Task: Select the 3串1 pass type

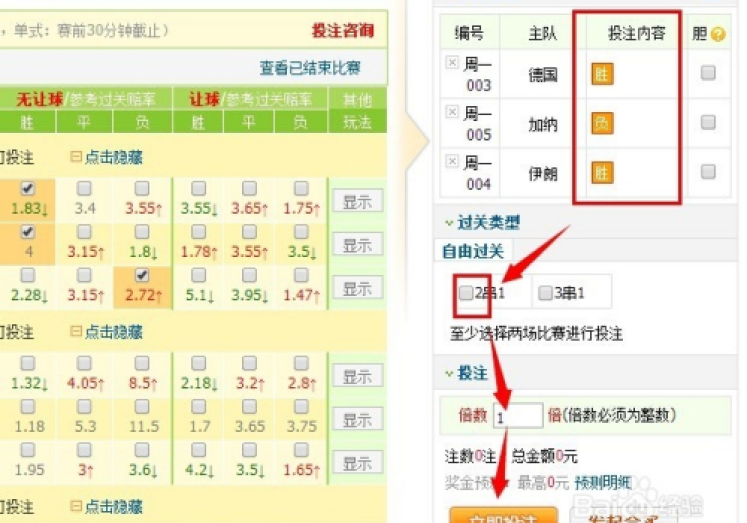Action: (x=545, y=293)
